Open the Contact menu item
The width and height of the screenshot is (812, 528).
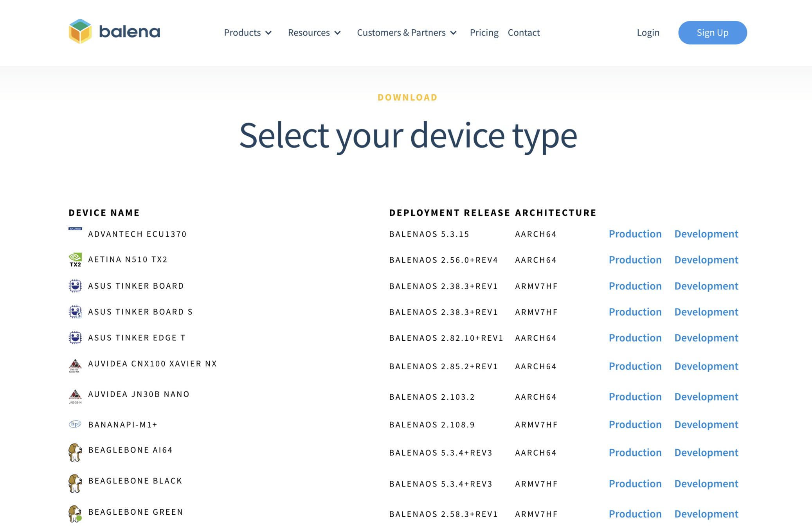click(x=523, y=32)
